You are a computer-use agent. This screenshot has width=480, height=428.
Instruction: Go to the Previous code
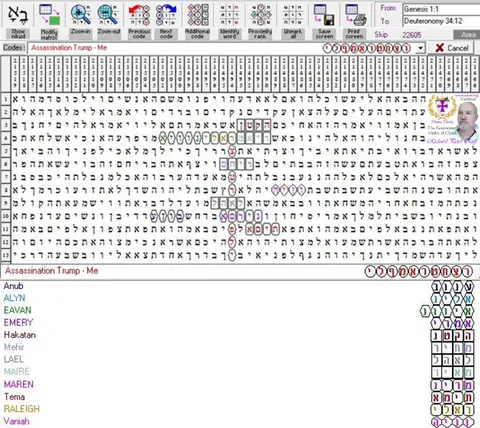point(139,21)
